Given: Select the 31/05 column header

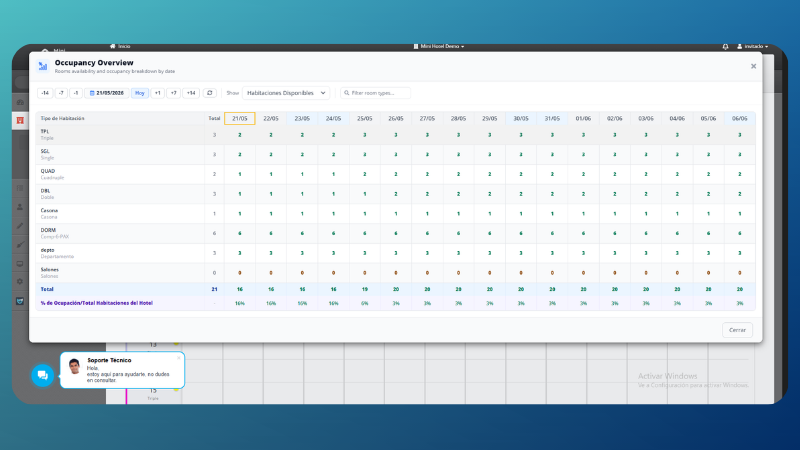Looking at the screenshot, I should click(x=552, y=118).
